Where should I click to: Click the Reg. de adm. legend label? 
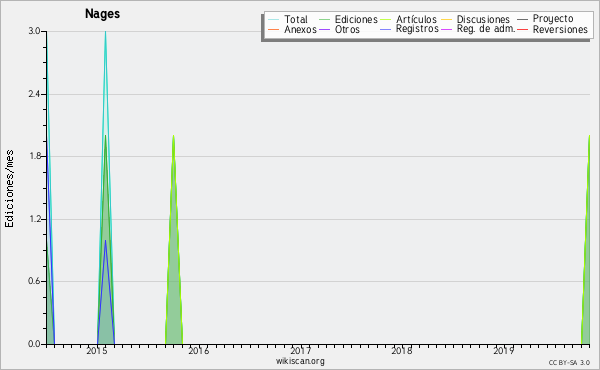pyautogui.click(x=486, y=29)
